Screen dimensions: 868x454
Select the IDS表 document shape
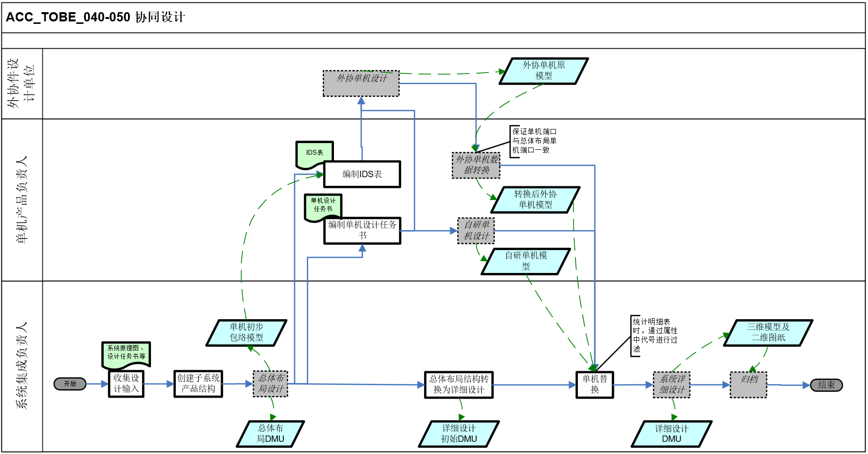[314, 153]
